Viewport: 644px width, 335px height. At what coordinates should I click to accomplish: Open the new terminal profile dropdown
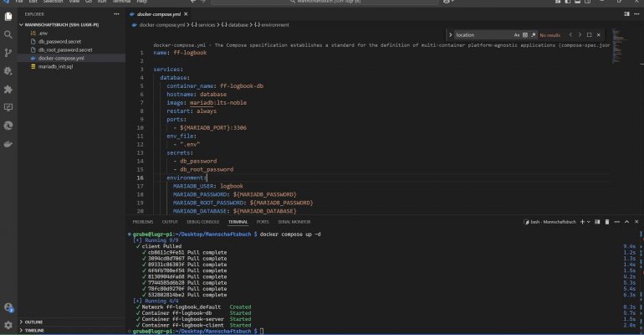(589, 222)
